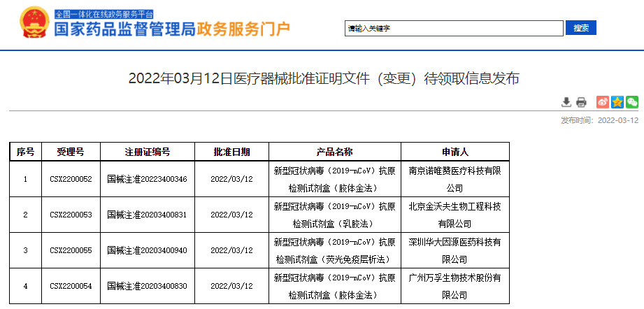Click serial number 3 cell
Viewport: 644px width, 309px height.
tap(25, 250)
